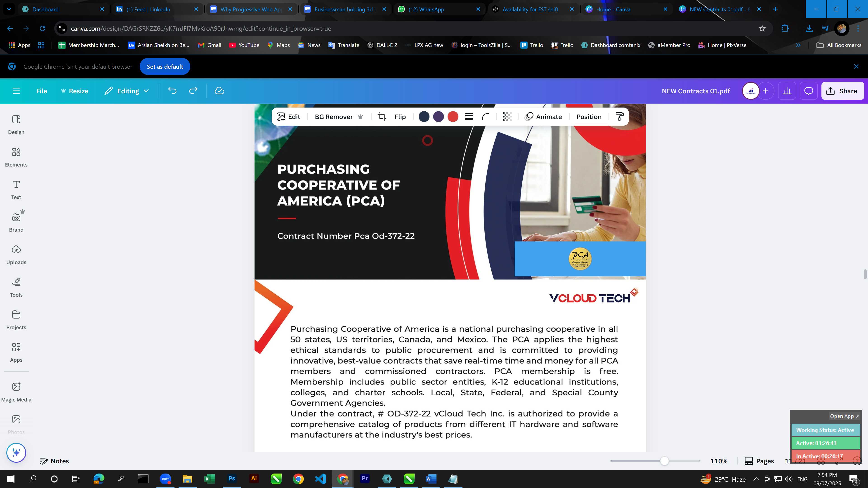Click the Share button
The image size is (868, 488).
(842, 91)
